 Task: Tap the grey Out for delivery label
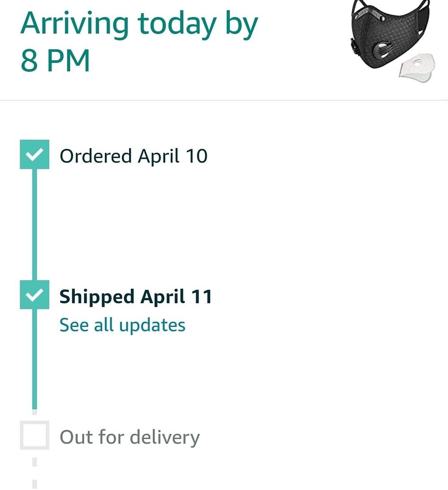pyautogui.click(x=129, y=437)
